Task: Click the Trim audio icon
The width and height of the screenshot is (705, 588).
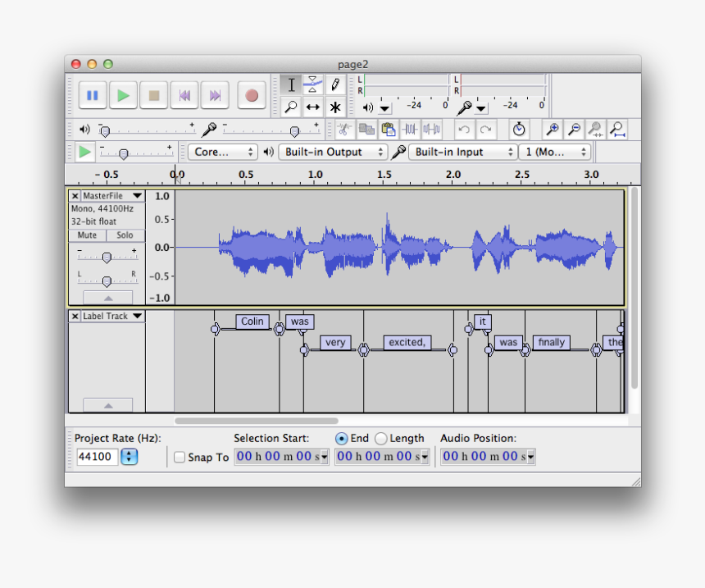Action: coord(410,130)
